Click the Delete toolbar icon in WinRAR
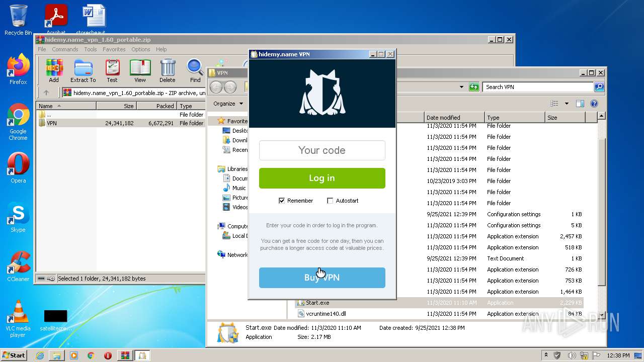Screen dimensions: 644x362 coord(168,71)
